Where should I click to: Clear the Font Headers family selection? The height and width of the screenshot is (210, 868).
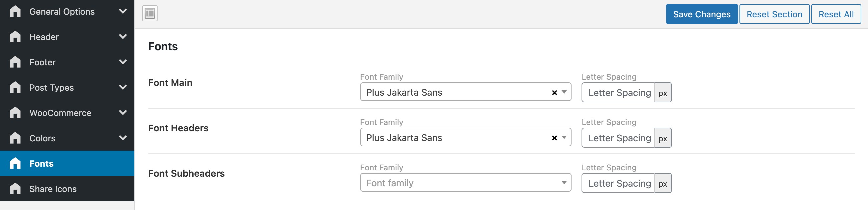pos(554,138)
